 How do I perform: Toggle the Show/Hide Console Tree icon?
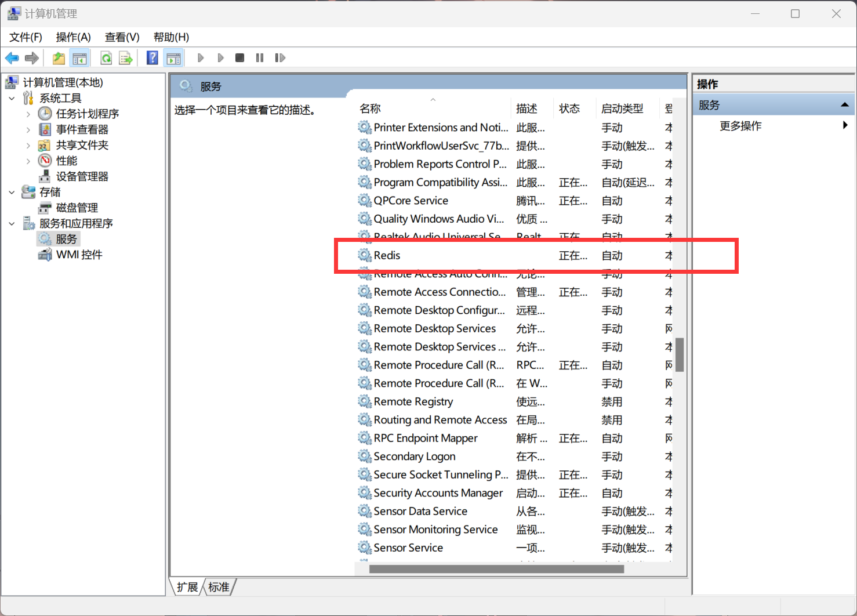point(79,58)
